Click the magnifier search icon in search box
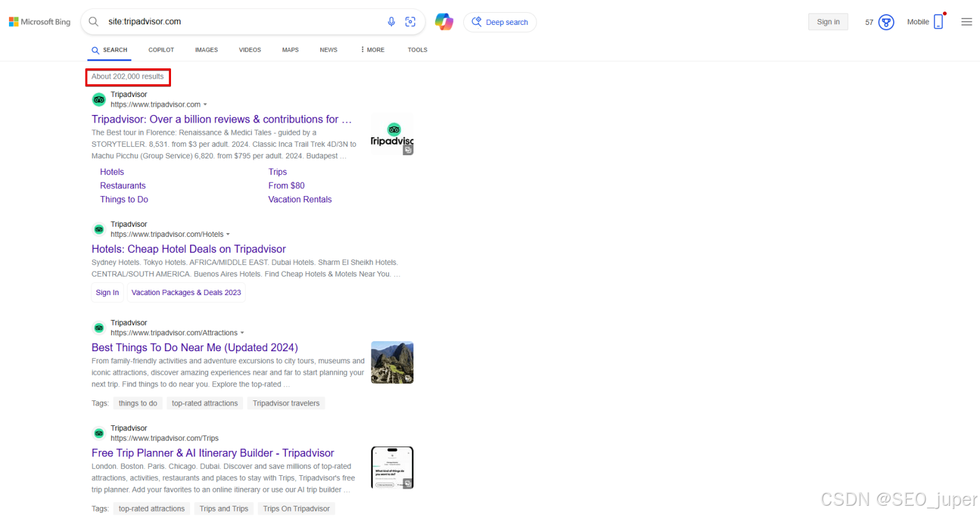The height and width of the screenshot is (516, 980). point(94,22)
